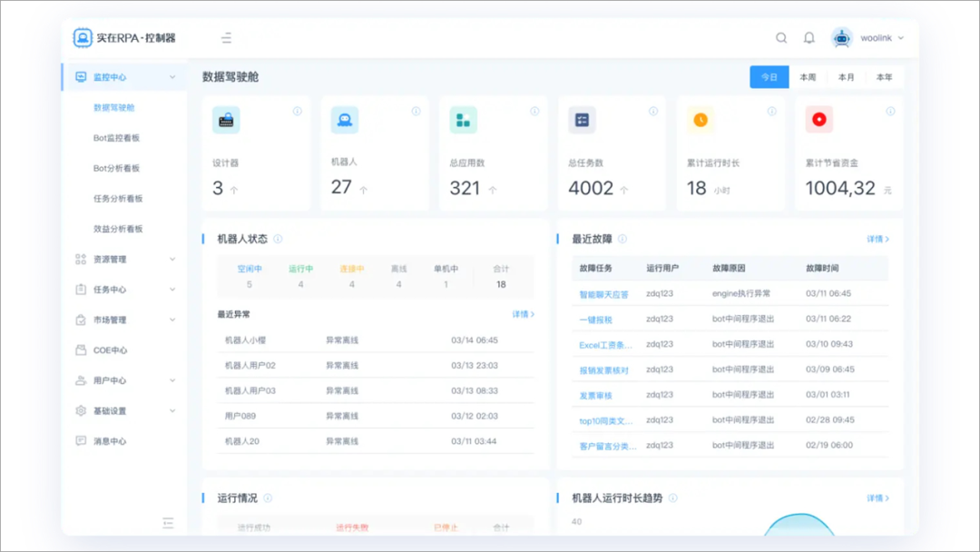Viewport: 980px width, 552px height.
Task: Collapse the 监控中心 menu chevron
Action: 172,77
